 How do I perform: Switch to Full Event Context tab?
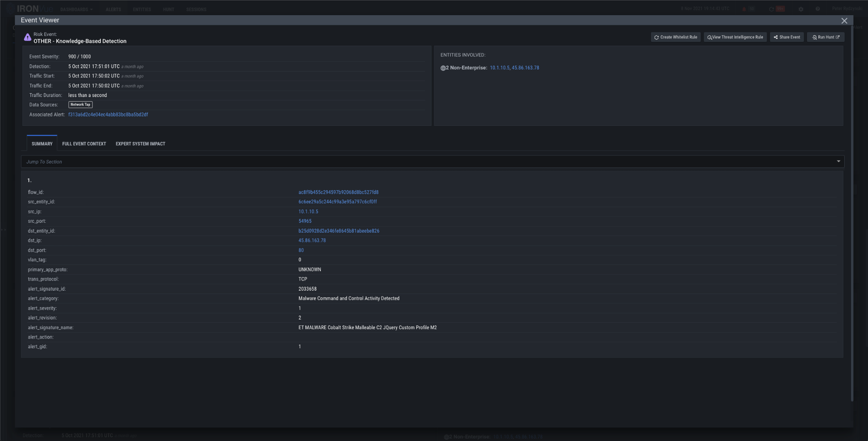click(84, 144)
